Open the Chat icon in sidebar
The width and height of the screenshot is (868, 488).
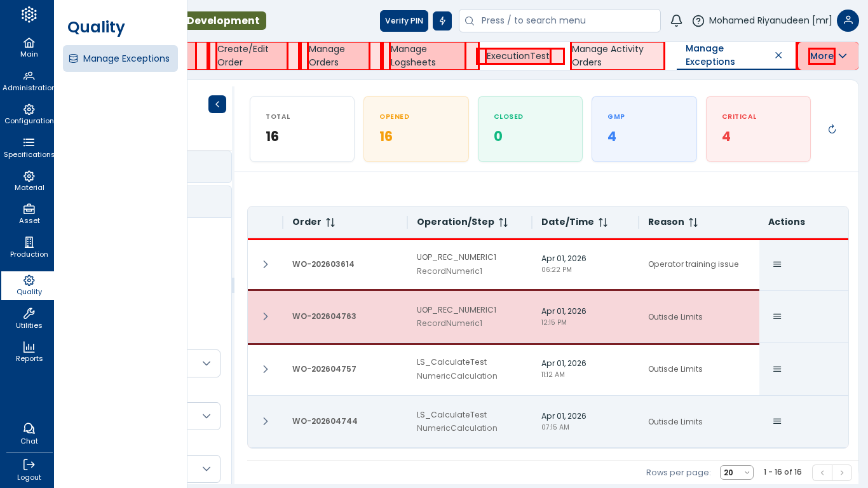(x=29, y=433)
